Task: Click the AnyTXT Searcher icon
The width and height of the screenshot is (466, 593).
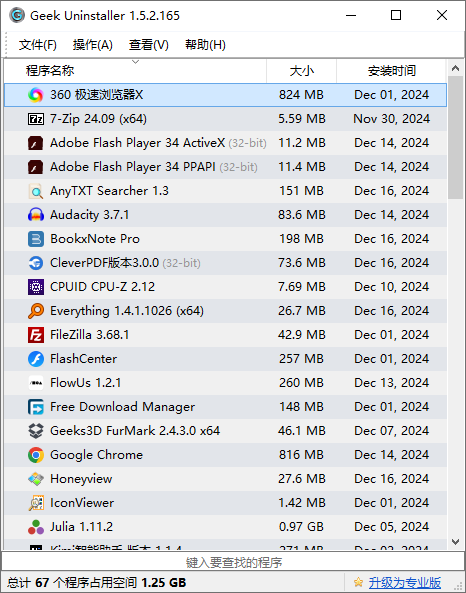Action: pos(36,191)
